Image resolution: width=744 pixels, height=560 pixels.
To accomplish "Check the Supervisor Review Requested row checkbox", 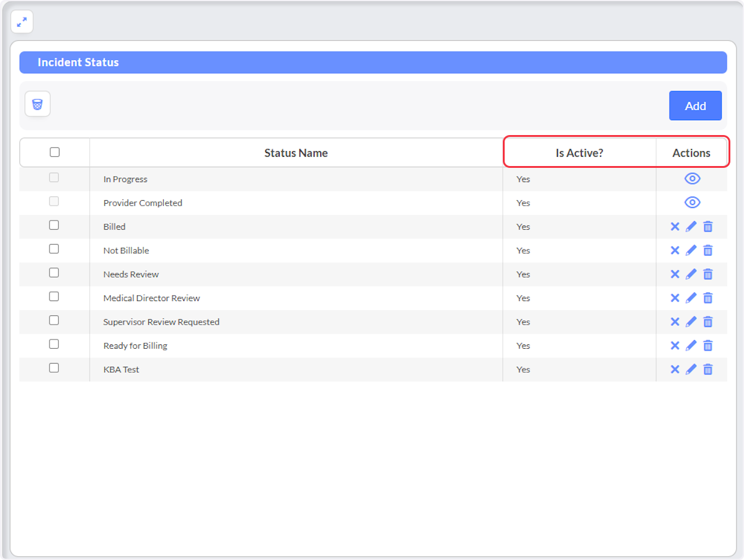I will tap(54, 320).
